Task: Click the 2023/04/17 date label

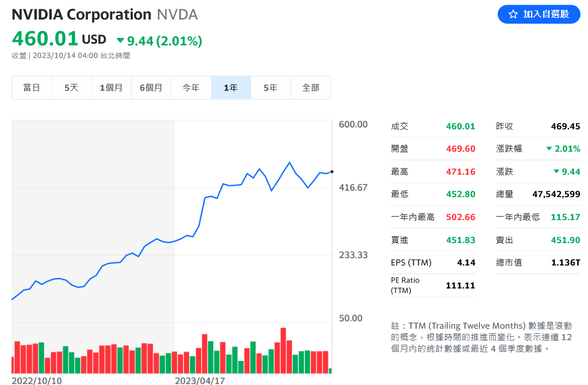Action: click(x=200, y=380)
